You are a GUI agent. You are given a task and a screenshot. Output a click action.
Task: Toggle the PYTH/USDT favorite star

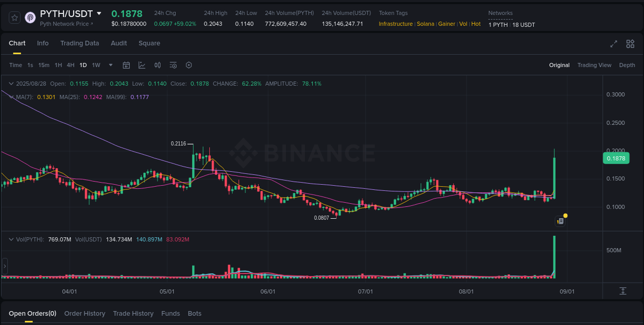click(14, 17)
